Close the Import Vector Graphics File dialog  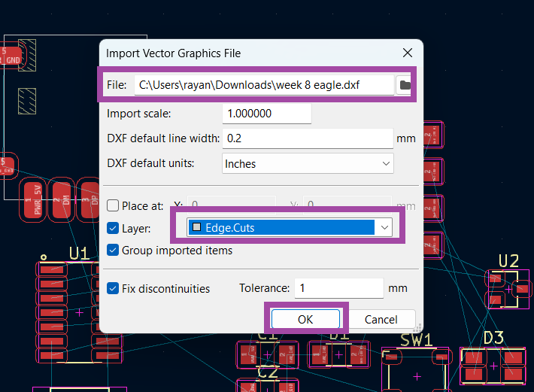click(x=408, y=53)
